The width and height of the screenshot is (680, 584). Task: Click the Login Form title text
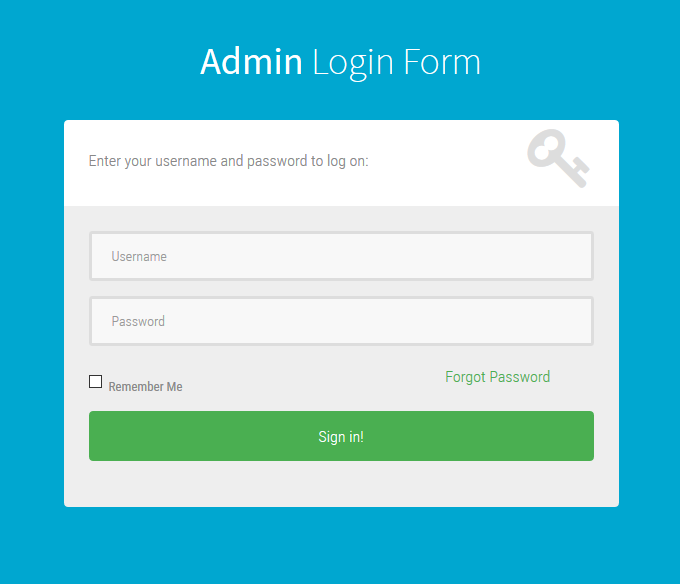(396, 62)
